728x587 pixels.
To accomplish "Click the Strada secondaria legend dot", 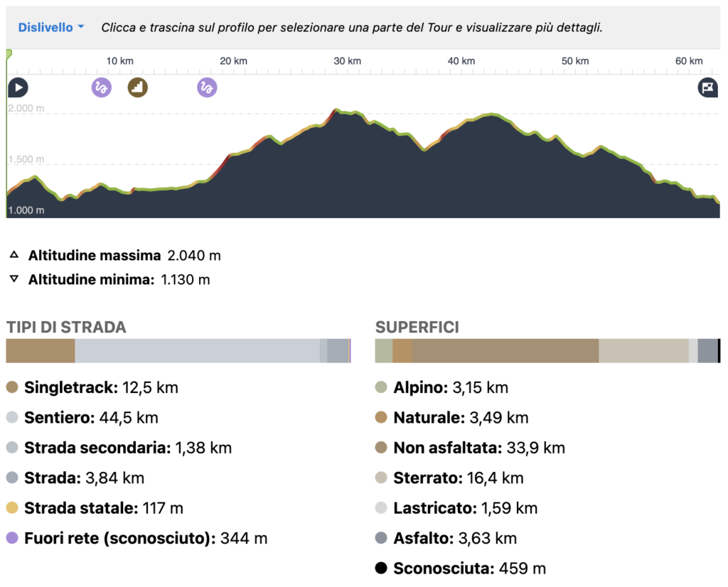I will [x=12, y=447].
